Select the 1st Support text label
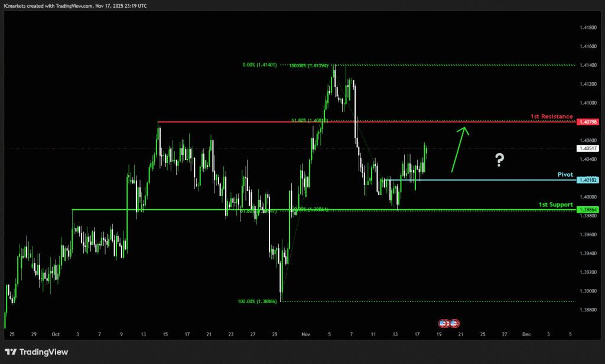The image size is (605, 364). point(555,204)
